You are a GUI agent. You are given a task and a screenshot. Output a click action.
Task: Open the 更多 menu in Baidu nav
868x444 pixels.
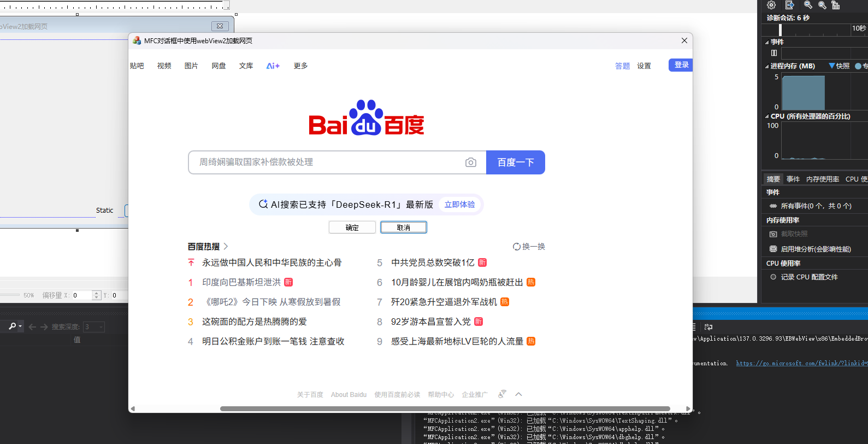click(x=301, y=66)
